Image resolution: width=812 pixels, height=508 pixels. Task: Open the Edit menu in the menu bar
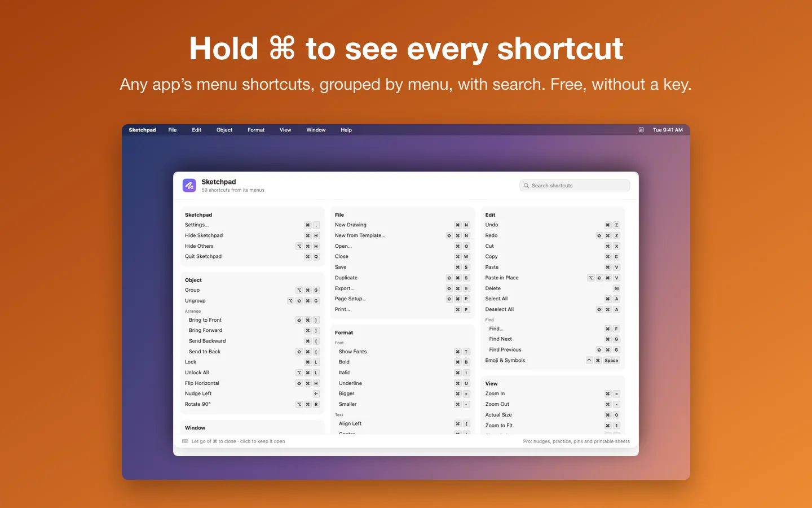click(196, 130)
